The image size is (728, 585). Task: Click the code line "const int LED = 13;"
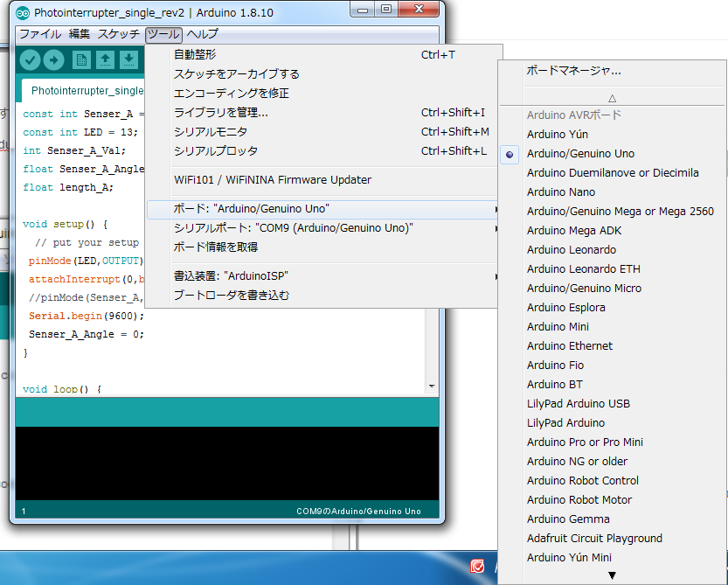(80, 132)
